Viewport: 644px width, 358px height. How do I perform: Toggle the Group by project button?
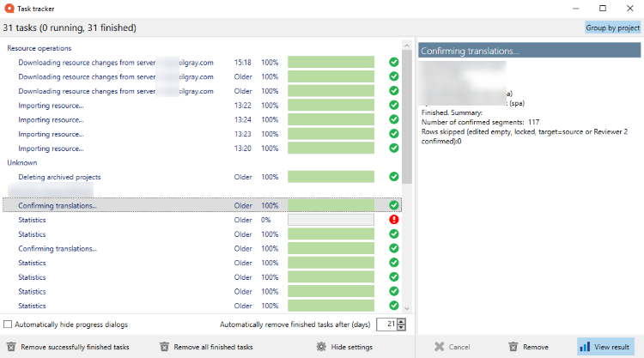tap(612, 27)
